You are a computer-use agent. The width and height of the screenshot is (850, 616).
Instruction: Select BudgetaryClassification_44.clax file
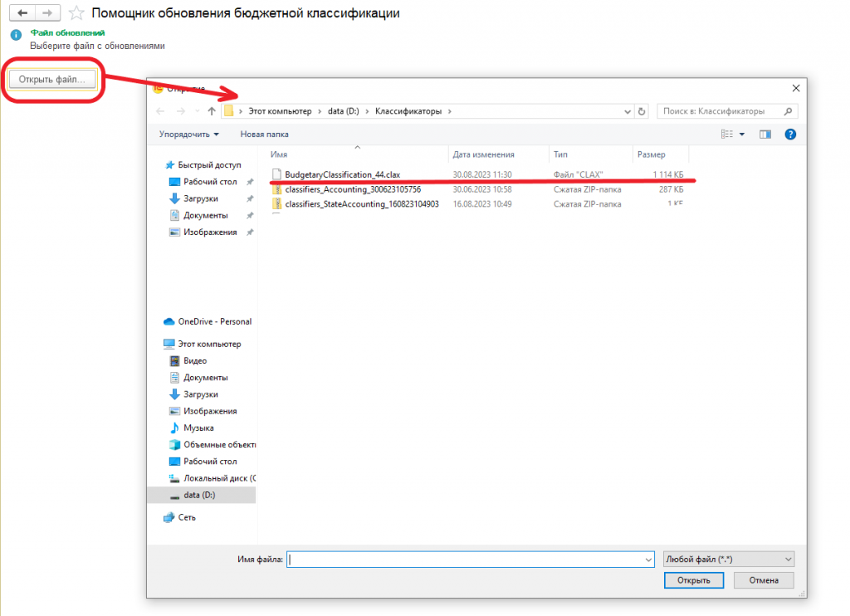[343, 174]
